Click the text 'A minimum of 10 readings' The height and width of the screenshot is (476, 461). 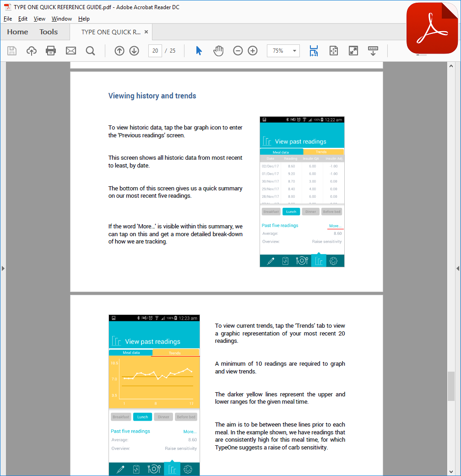pyautogui.click(x=252, y=364)
